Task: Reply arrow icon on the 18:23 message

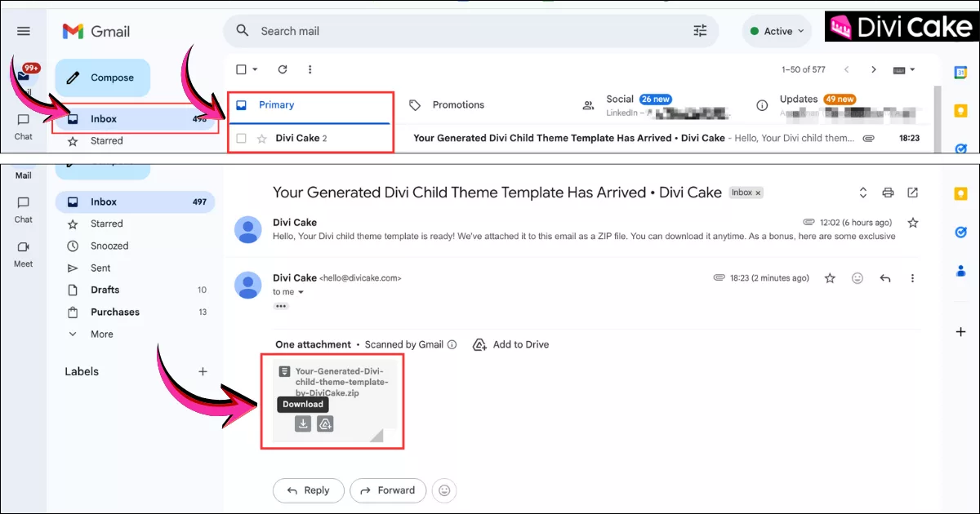Action: pyautogui.click(x=885, y=278)
